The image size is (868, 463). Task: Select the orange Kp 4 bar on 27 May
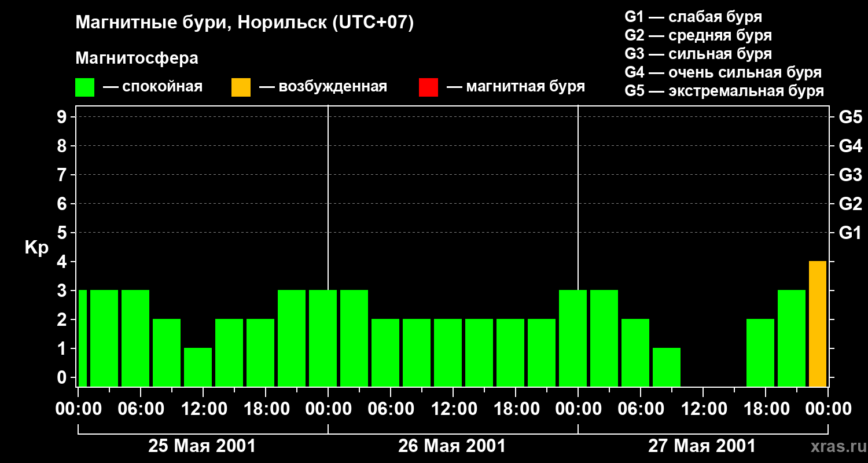818,324
